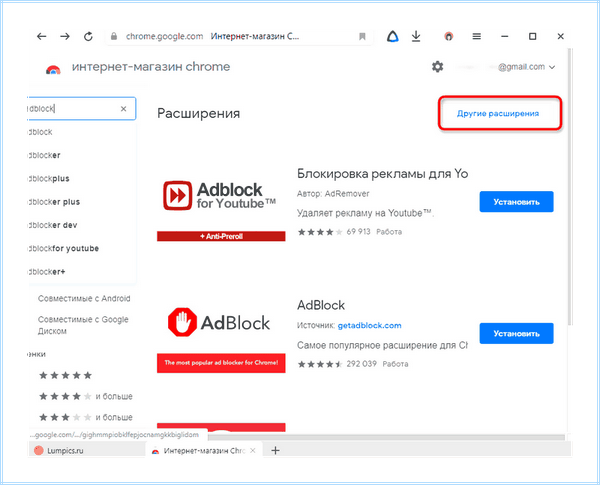600x485 pixels.
Task: Close the 'Интернет-магазин Chr' tab
Action: [x=253, y=451]
